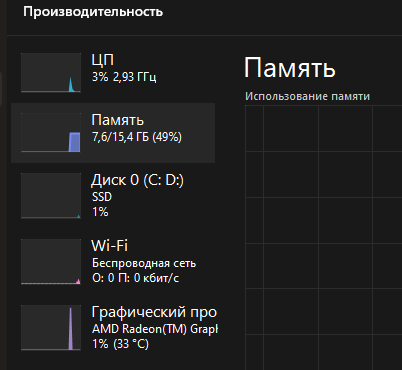Viewport: 402px width, 370px height.
Task: Click the 7,6/15,4 ГБ (49%) value
Action: [137, 137]
